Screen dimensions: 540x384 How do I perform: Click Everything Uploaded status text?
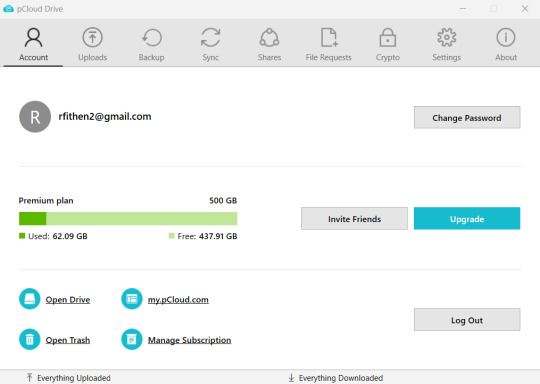coord(74,378)
